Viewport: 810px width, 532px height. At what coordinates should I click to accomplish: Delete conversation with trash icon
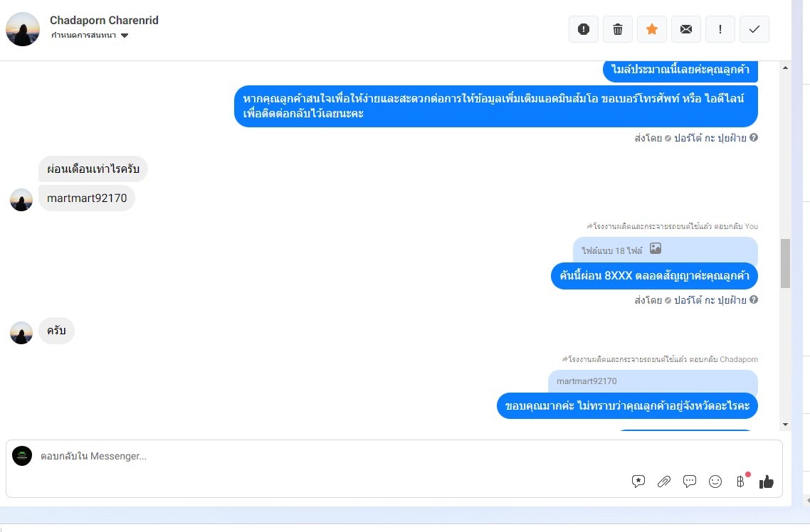coord(617,29)
